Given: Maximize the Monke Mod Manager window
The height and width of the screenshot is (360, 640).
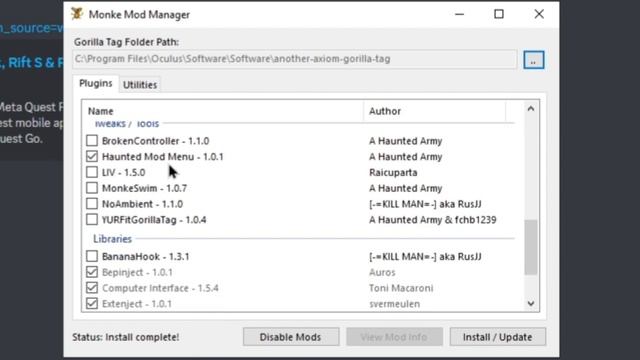Looking at the screenshot, I should click(499, 14).
